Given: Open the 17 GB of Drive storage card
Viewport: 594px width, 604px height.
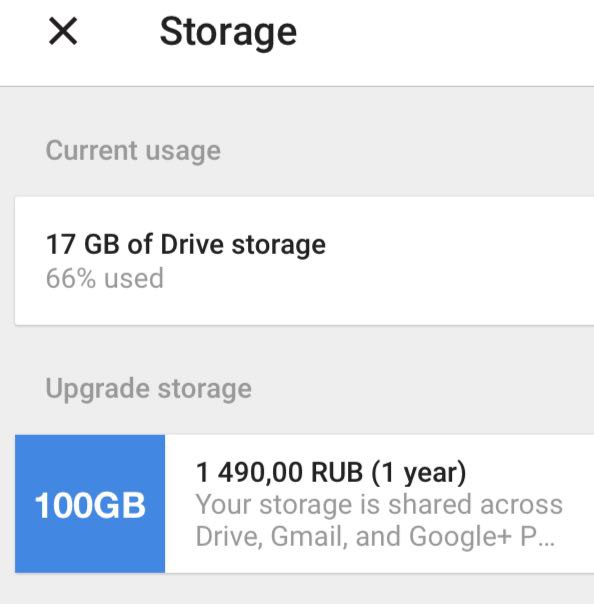Looking at the screenshot, I should click(x=304, y=261).
